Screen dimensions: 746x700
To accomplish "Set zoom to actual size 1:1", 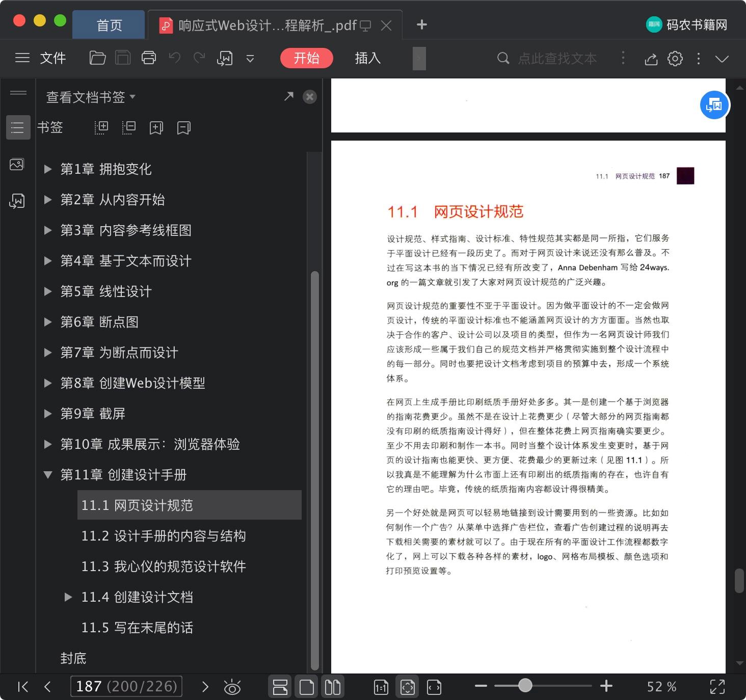I will [381, 687].
